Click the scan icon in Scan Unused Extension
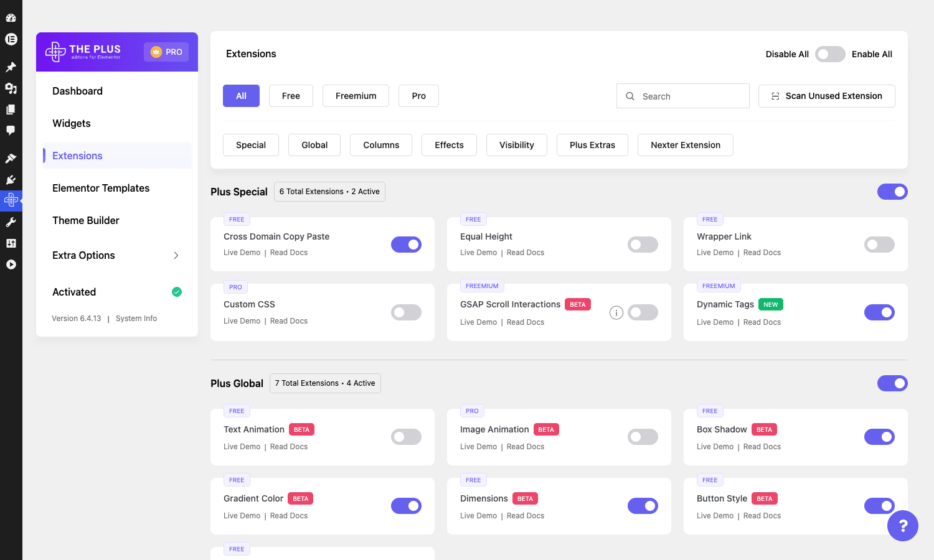Image resolution: width=934 pixels, height=560 pixels. coord(775,96)
